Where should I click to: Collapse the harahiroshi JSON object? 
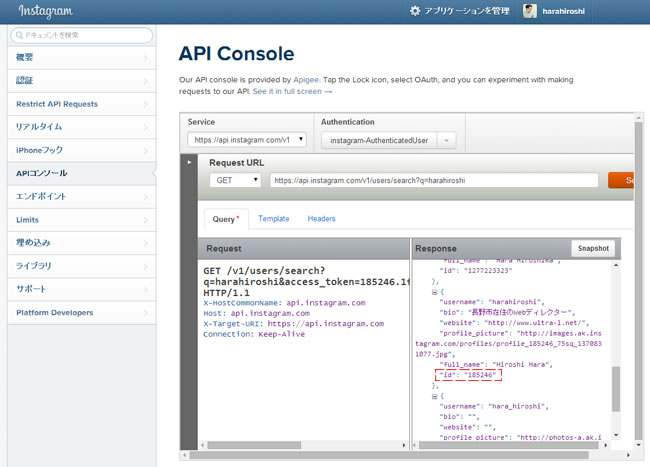(x=434, y=292)
